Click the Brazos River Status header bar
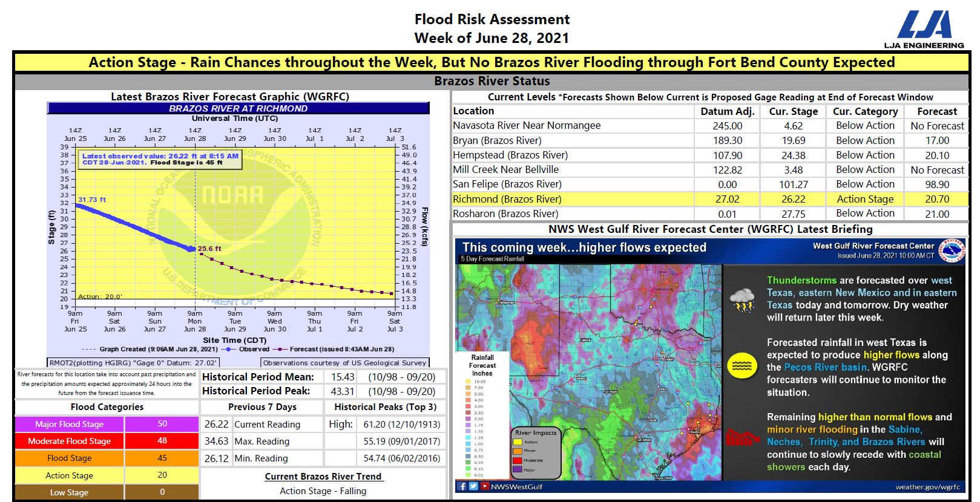The height and width of the screenshot is (502, 980). click(x=492, y=81)
